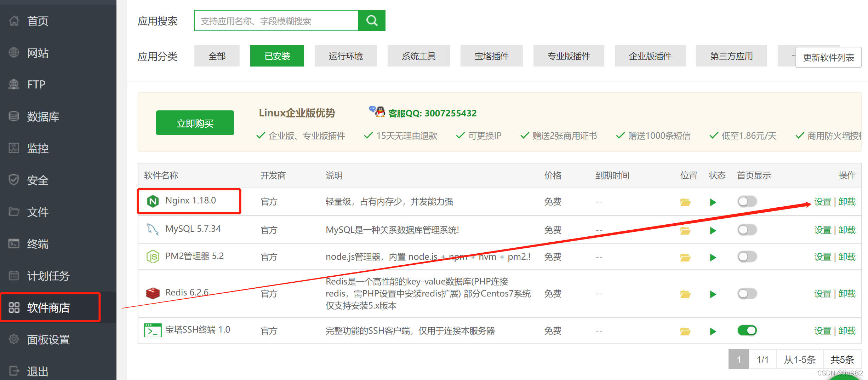Click the 共5条 total count text
868x380 pixels.
pos(842,360)
